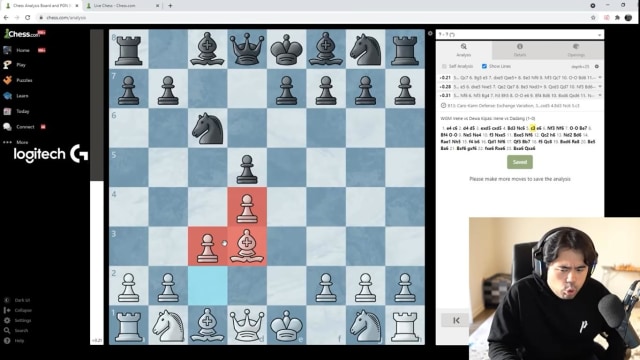Open Search in the sidebar
Viewport: 640px width, 360px height.
16,331
